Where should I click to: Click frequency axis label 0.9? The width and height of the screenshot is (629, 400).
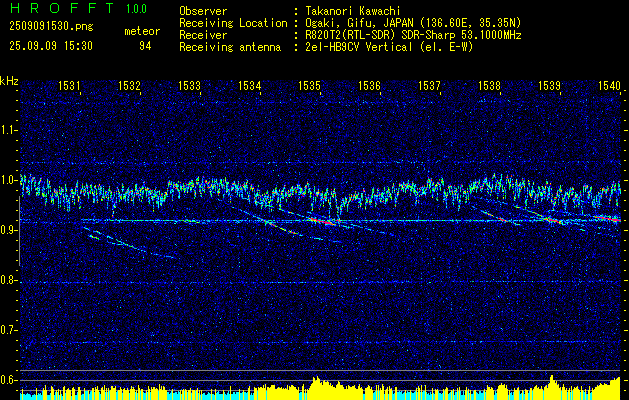click(x=8, y=230)
